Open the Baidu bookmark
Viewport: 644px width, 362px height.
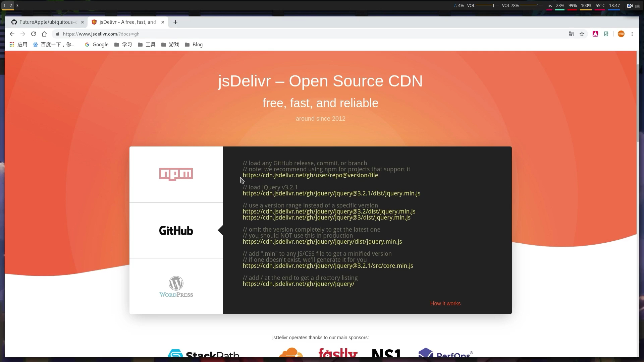[x=54, y=45]
